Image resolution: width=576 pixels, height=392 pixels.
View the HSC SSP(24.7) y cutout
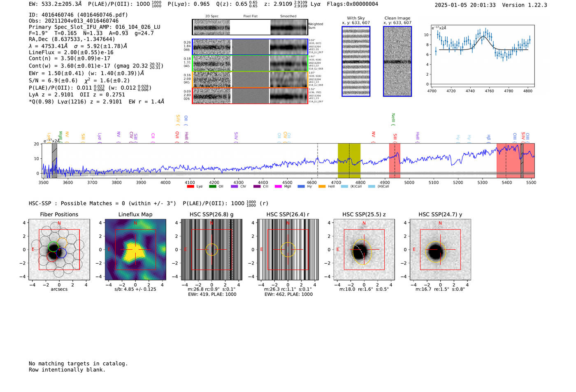(440, 250)
